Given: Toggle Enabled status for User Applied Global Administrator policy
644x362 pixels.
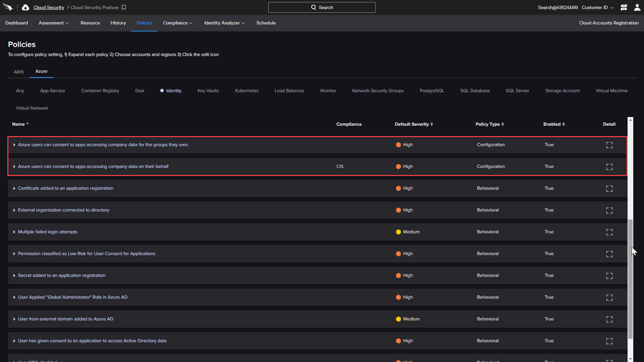Looking at the screenshot, I should pyautogui.click(x=549, y=297).
